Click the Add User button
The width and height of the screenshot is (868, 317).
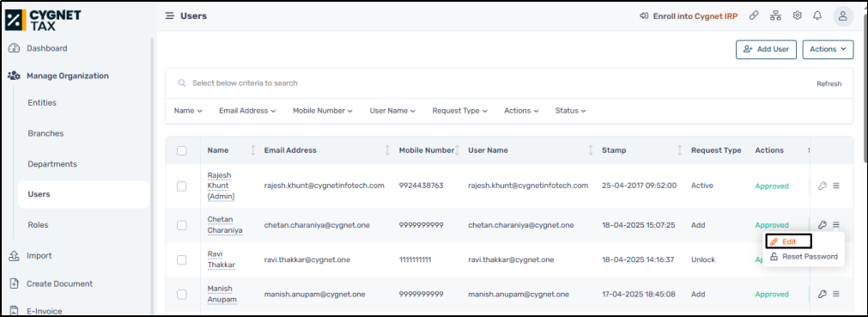coord(766,49)
